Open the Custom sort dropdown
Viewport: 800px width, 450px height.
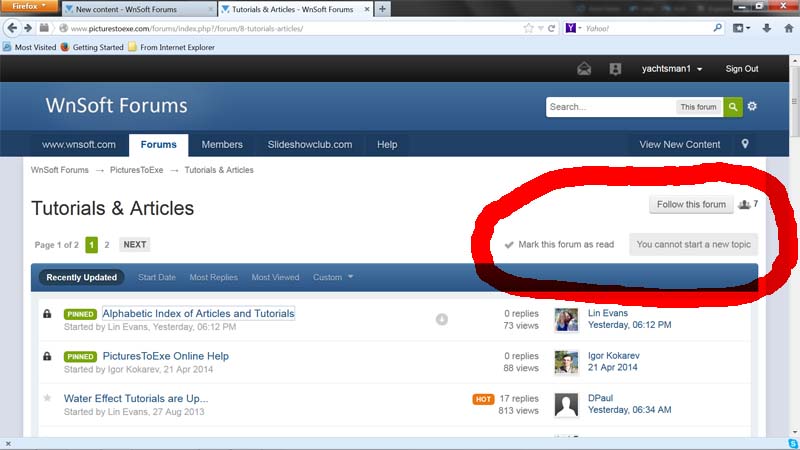pyautogui.click(x=333, y=277)
